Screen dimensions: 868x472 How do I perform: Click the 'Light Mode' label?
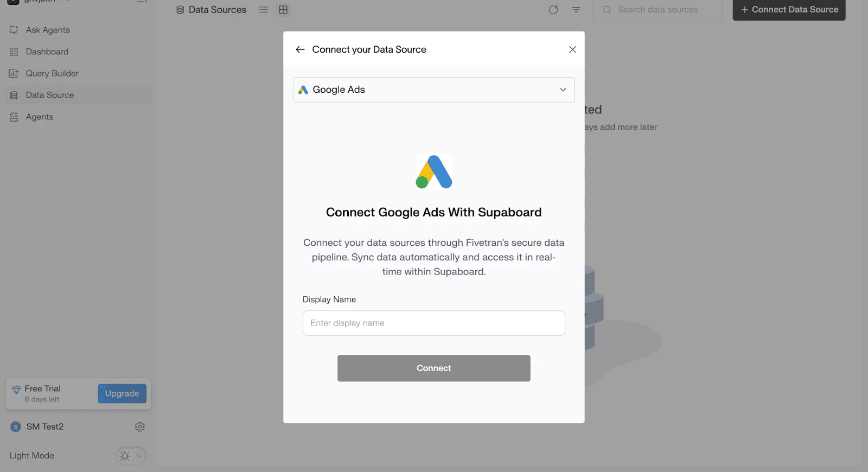[32, 456]
